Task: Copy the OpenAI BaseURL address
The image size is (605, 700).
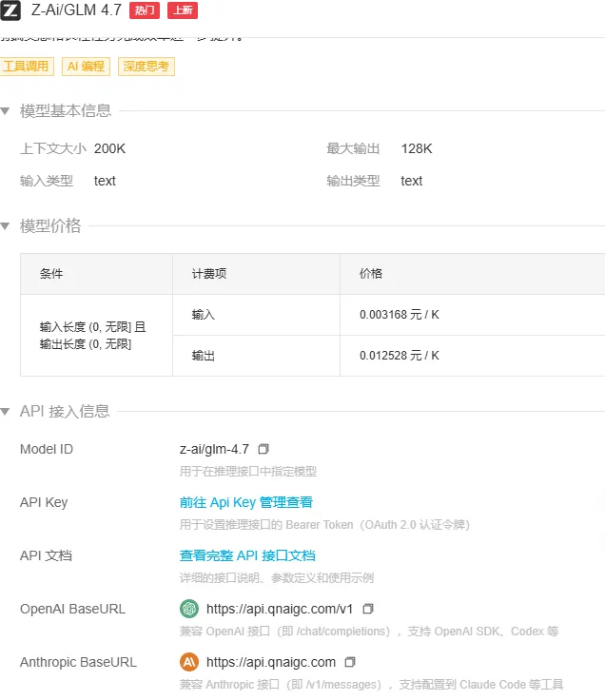Action: [x=368, y=609]
